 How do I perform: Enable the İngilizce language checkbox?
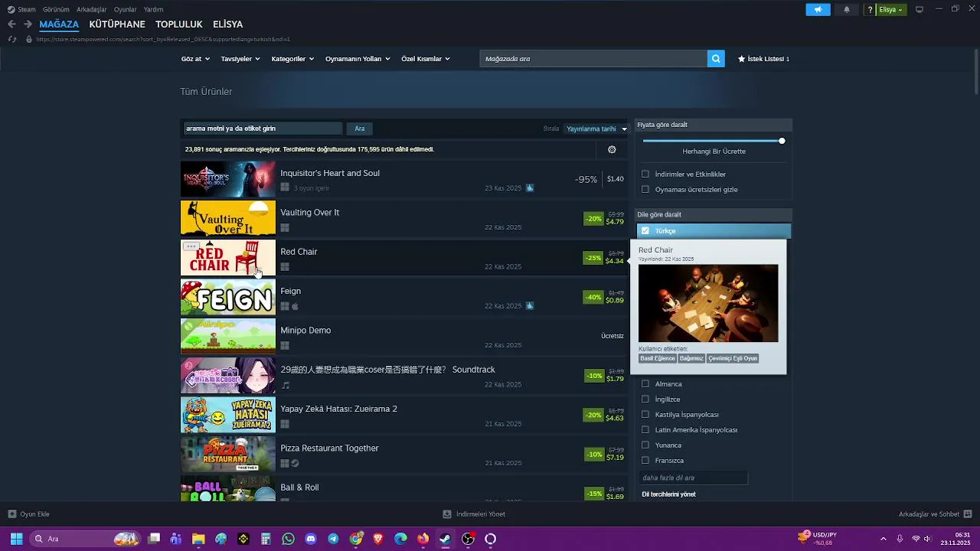[x=645, y=399]
